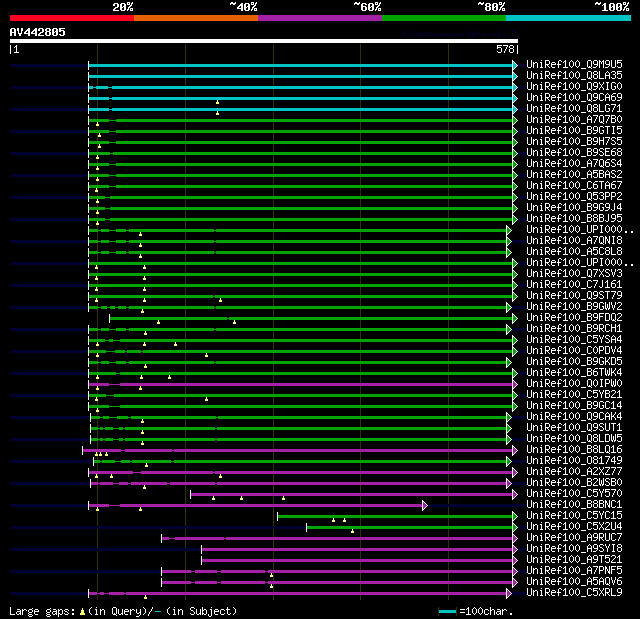Pick the UniRef100_Q0IPW0 label
Screen dimensions: 640x619
click(x=574, y=384)
